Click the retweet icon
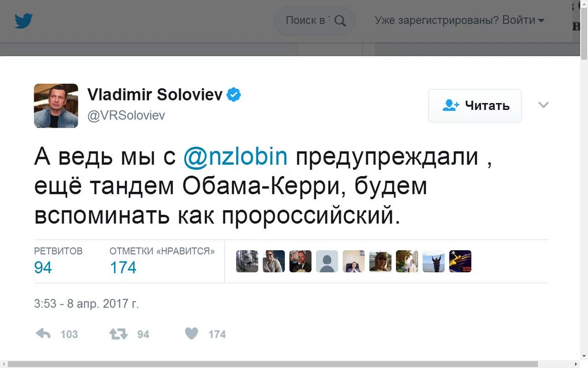Image resolution: width=588 pixels, height=368 pixels. click(118, 334)
